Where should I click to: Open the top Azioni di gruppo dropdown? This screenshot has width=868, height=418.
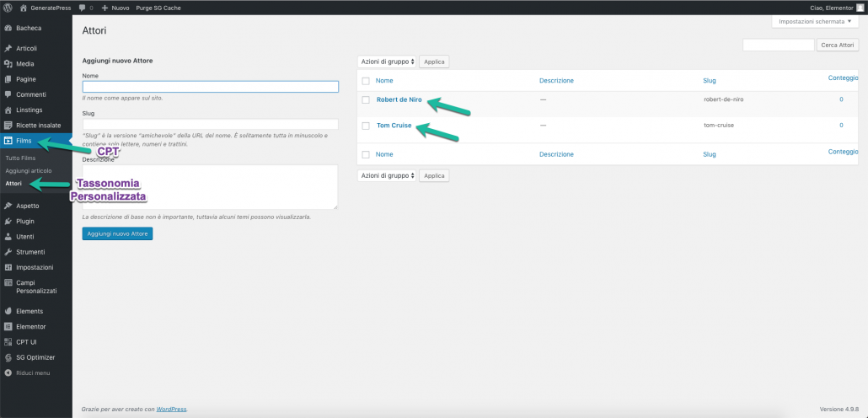(x=387, y=62)
